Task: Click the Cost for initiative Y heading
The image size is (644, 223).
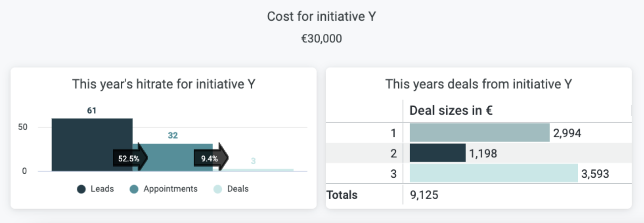Action: pyautogui.click(x=321, y=17)
